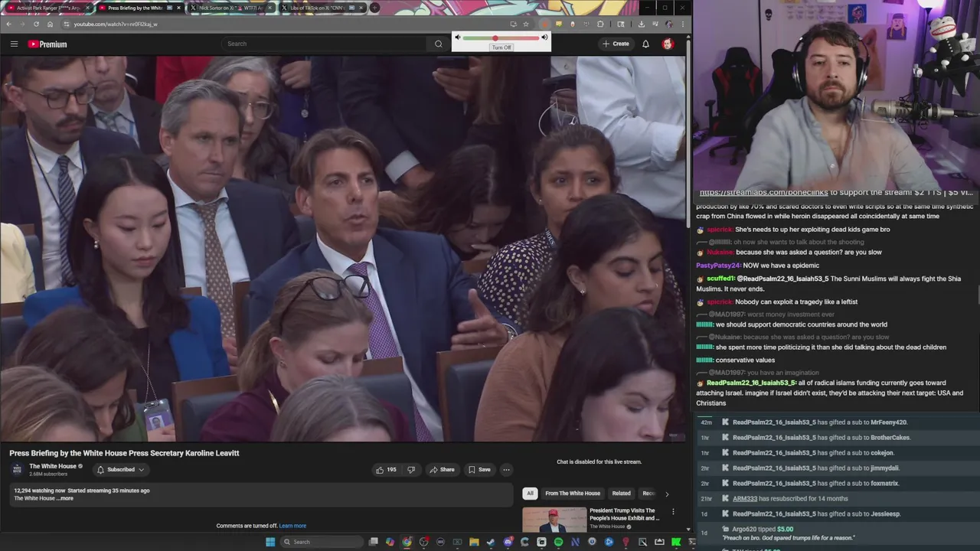The image size is (980, 551).
Task: Click the browser profile avatar icon
Action: point(668,24)
